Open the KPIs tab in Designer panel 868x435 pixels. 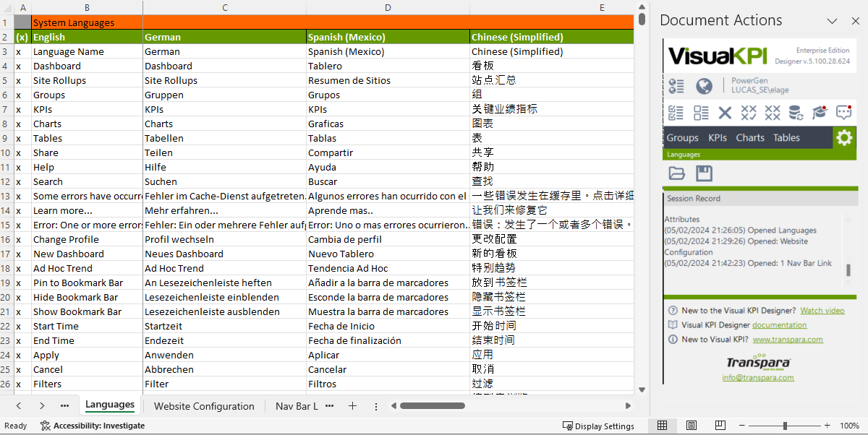click(x=717, y=137)
